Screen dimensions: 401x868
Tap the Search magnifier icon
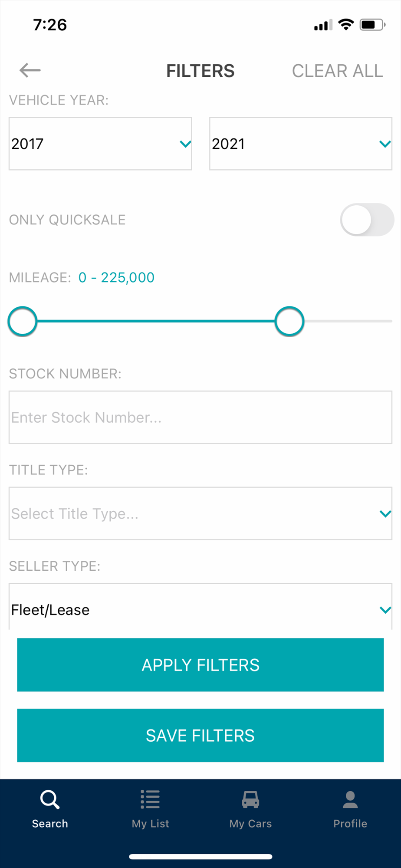[50, 799]
